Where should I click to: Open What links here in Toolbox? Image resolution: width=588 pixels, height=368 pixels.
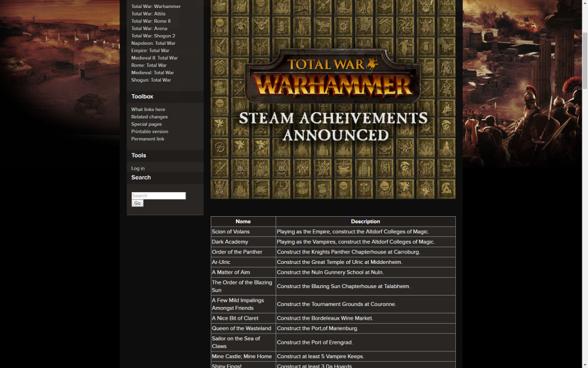pyautogui.click(x=148, y=109)
